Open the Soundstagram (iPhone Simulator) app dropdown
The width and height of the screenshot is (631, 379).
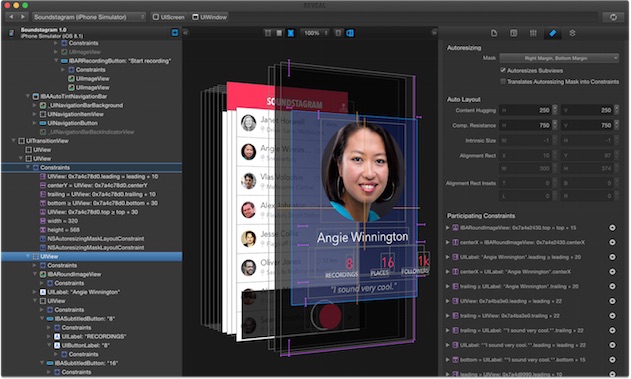[x=89, y=17]
